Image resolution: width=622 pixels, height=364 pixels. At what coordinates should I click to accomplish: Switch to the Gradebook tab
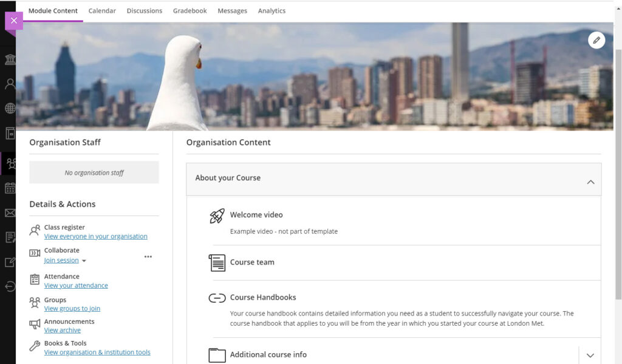pyautogui.click(x=190, y=11)
